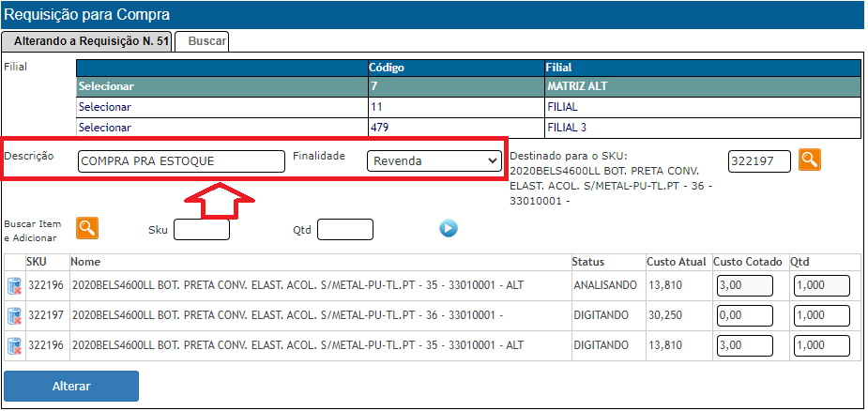Click the empty Sku input field
The height and width of the screenshot is (411, 868).
pos(202,229)
